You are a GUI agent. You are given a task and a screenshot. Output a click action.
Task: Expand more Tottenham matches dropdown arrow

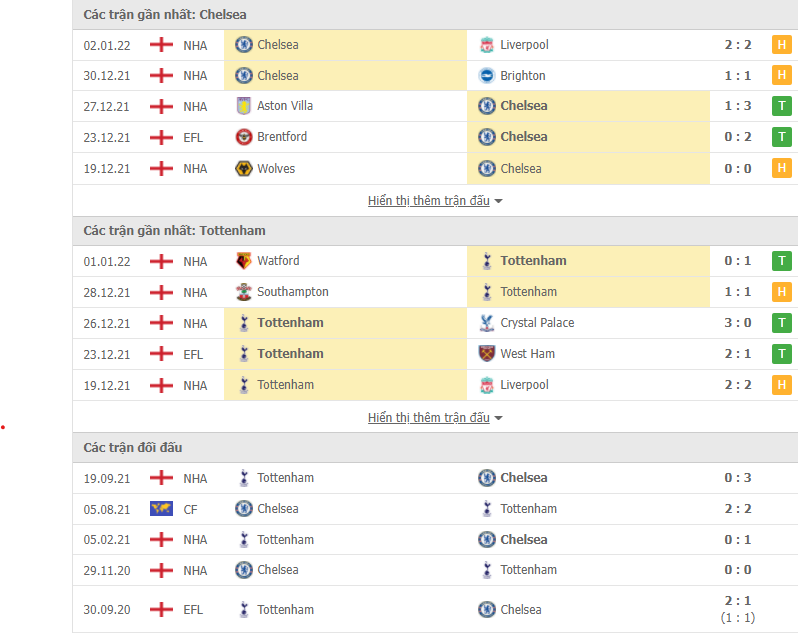pos(498,418)
